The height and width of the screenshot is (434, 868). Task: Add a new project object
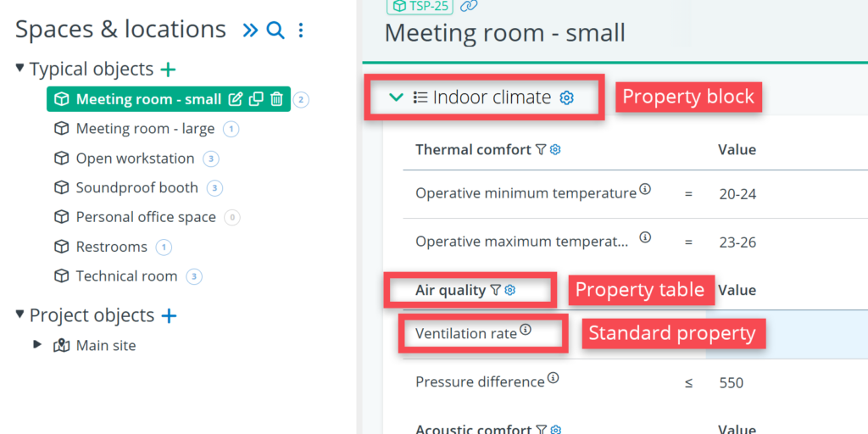(x=169, y=315)
